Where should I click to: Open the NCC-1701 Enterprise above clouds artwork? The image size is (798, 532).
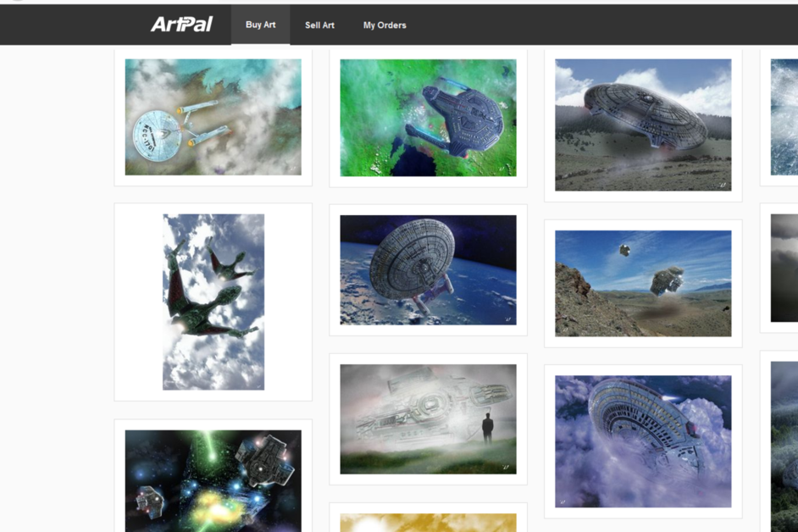(213, 117)
